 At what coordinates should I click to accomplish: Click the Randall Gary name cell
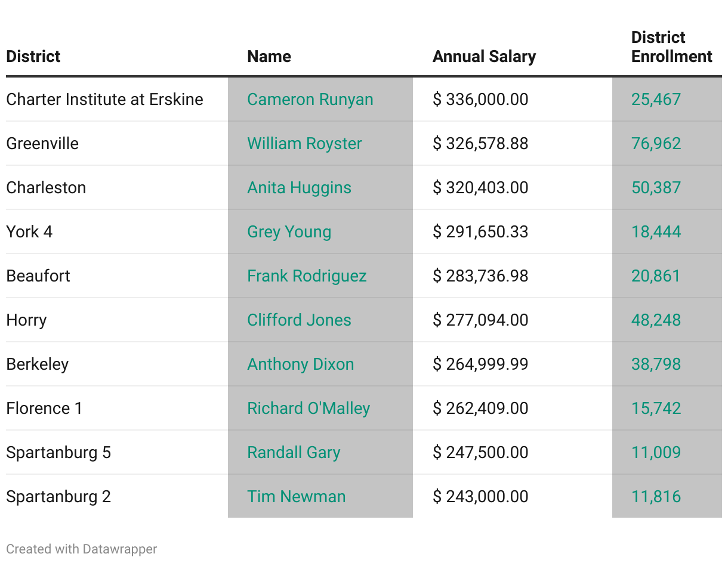point(294,452)
